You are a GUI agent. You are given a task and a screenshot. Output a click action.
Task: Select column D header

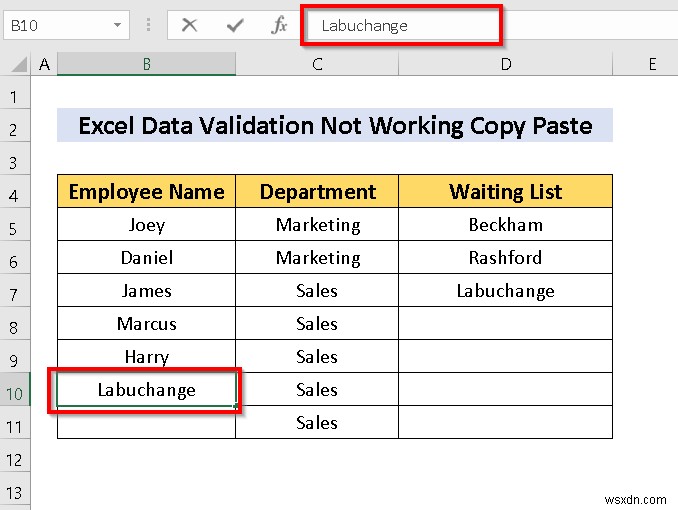point(505,64)
